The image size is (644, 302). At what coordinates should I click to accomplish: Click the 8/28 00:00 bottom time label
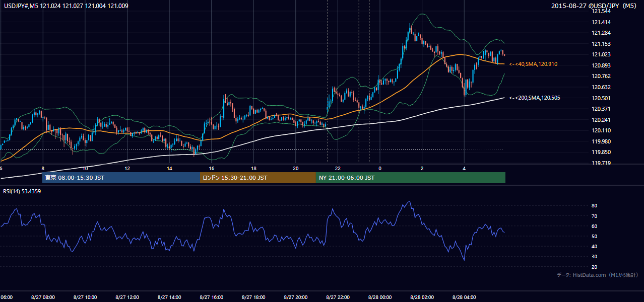(x=380, y=297)
